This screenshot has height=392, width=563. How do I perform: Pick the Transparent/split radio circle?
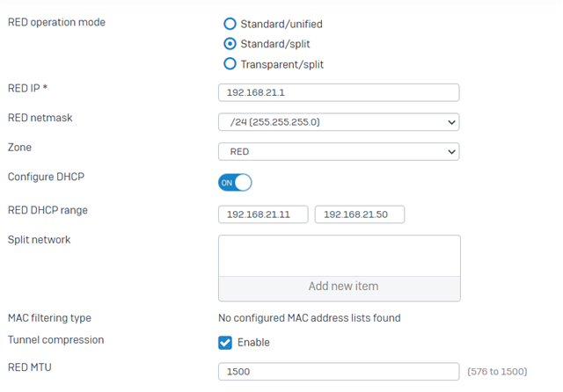coord(230,64)
